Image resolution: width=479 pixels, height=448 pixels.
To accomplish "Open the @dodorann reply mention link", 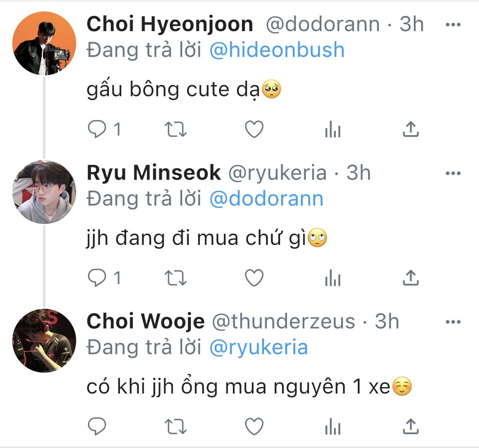I will (x=266, y=199).
